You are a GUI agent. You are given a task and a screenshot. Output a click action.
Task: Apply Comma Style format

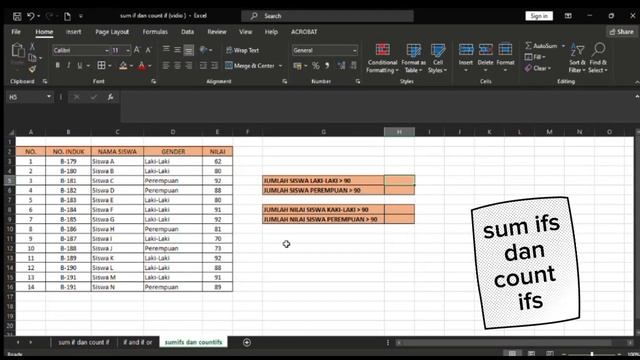pos(327,65)
